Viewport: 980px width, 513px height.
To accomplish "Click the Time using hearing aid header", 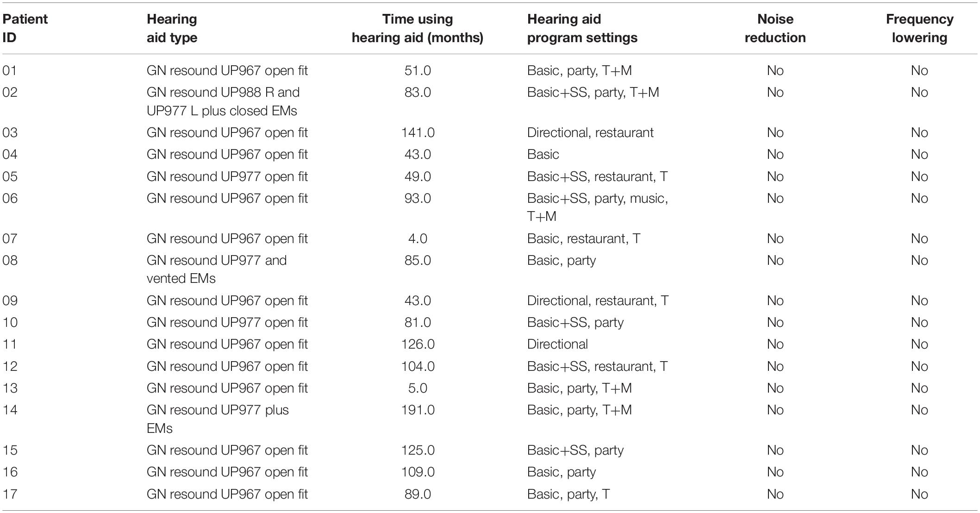I will 418,28.
